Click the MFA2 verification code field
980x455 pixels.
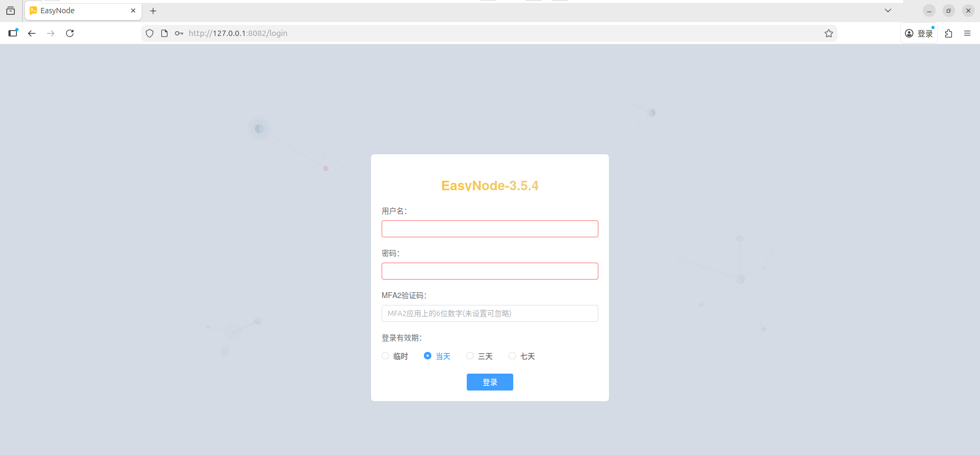pyautogui.click(x=489, y=313)
